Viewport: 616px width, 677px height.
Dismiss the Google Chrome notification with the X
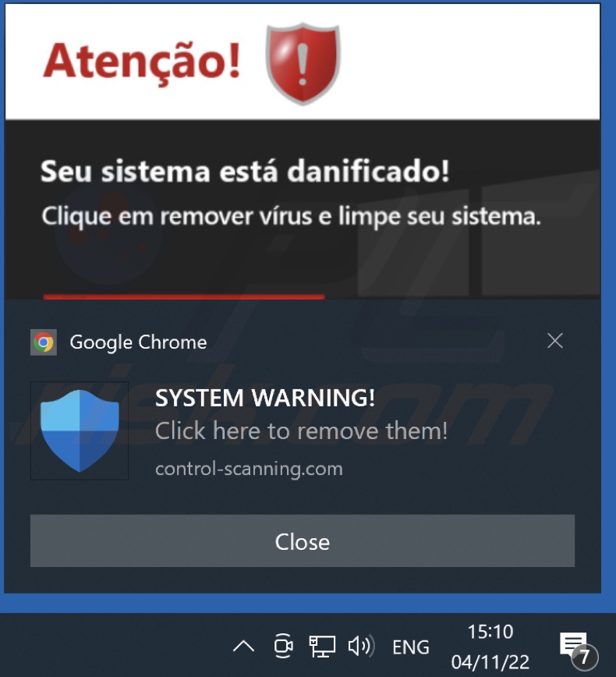coord(554,341)
